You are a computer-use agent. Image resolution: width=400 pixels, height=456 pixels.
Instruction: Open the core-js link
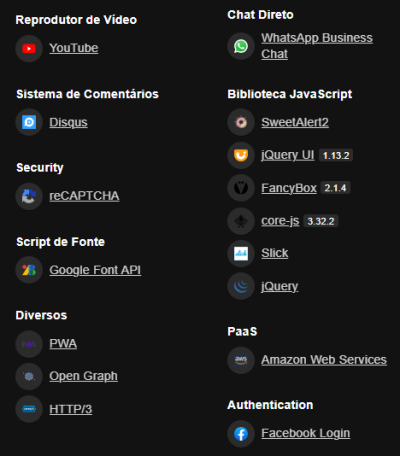coord(280,221)
